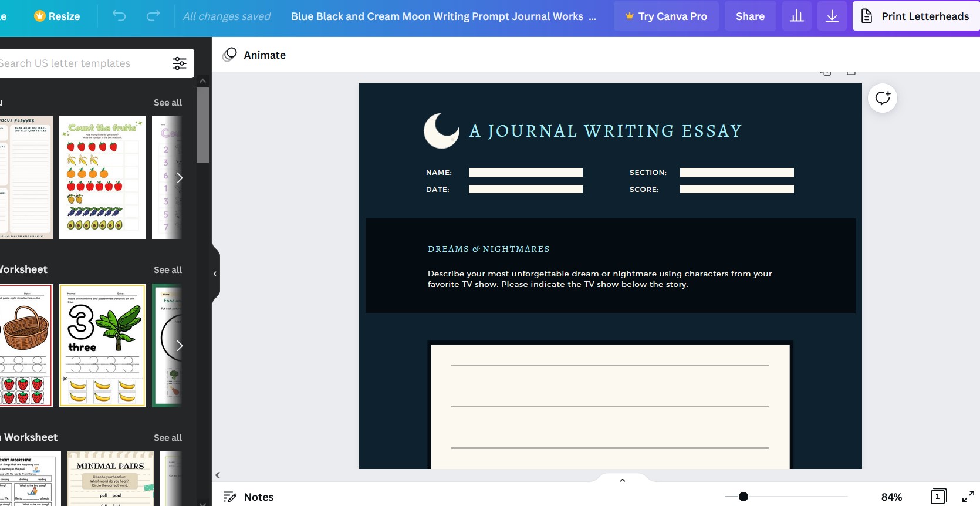
Task: Select the Minimal Pairs template thumbnail
Action: 110,478
